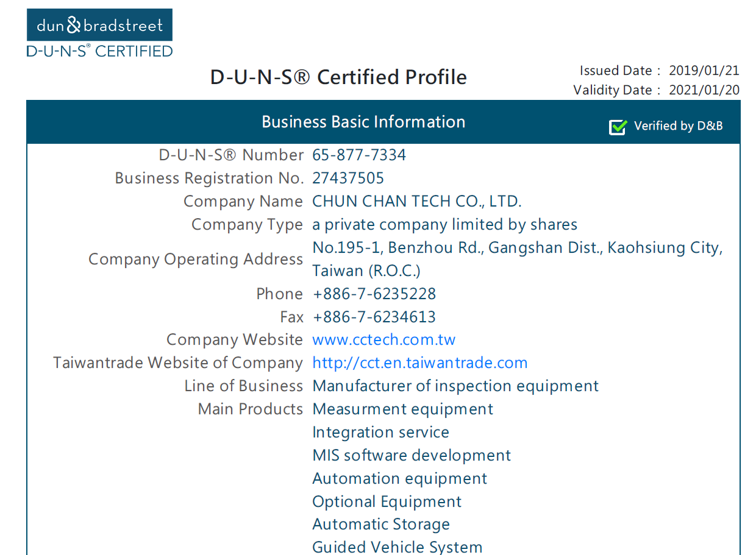This screenshot has height=555, width=756.
Task: Click the 'Automatic Storage' product entry
Action: 381,524
